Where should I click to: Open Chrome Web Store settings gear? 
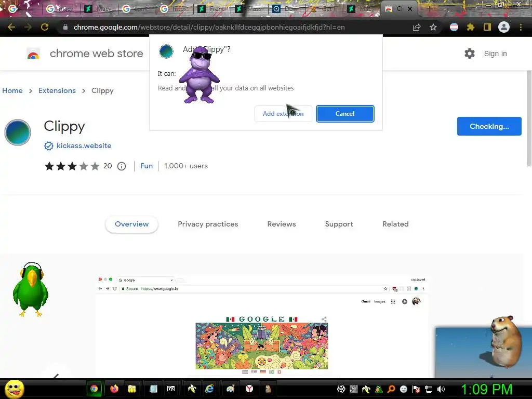click(470, 54)
